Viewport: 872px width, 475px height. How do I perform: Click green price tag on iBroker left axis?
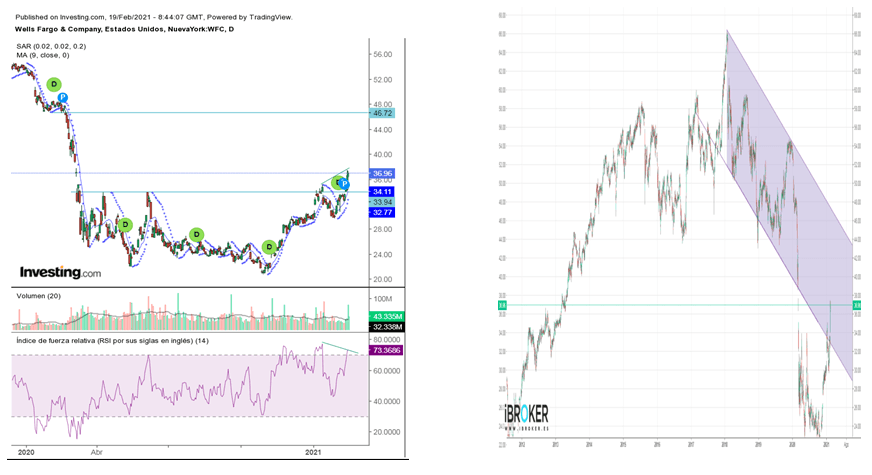point(504,305)
